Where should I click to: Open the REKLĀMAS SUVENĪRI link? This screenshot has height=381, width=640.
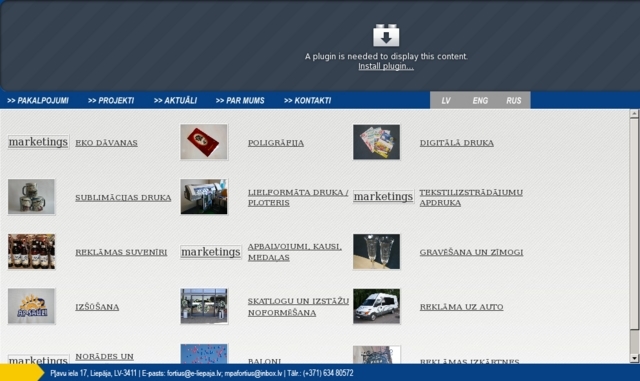tap(121, 252)
